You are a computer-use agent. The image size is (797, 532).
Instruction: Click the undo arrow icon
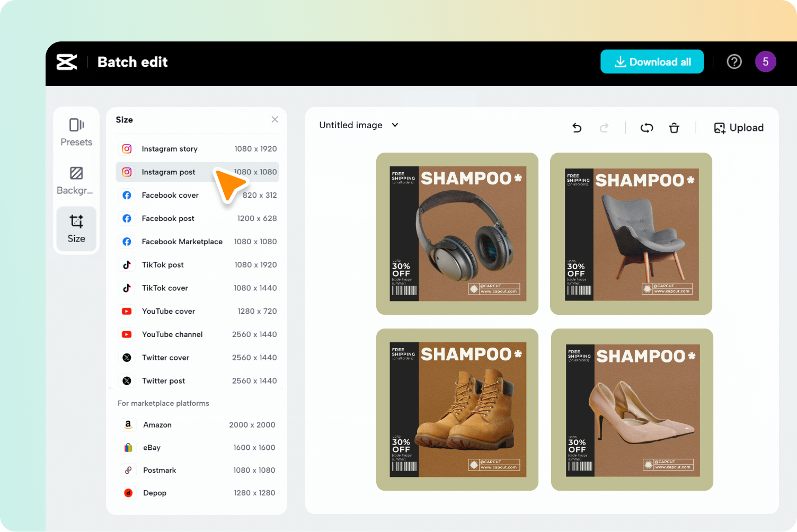(577, 128)
